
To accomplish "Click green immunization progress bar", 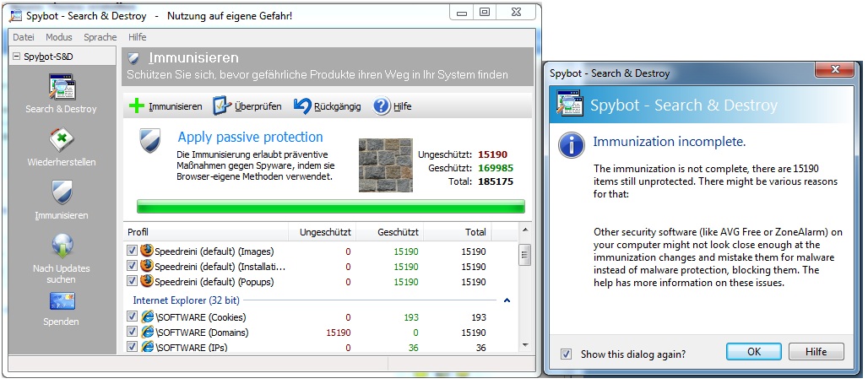I will 330,207.
